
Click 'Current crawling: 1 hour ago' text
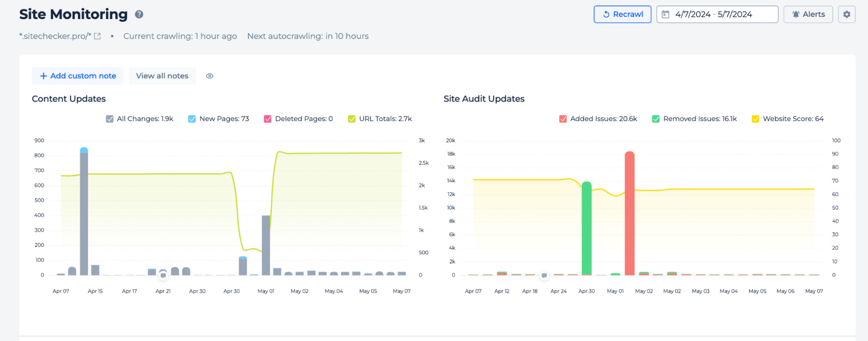tap(180, 36)
